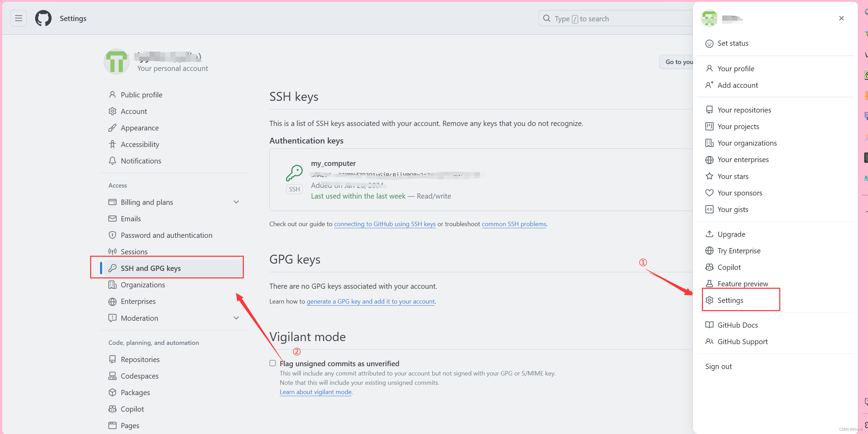Open the hamburger navigation menu
The image size is (868, 434).
(19, 18)
